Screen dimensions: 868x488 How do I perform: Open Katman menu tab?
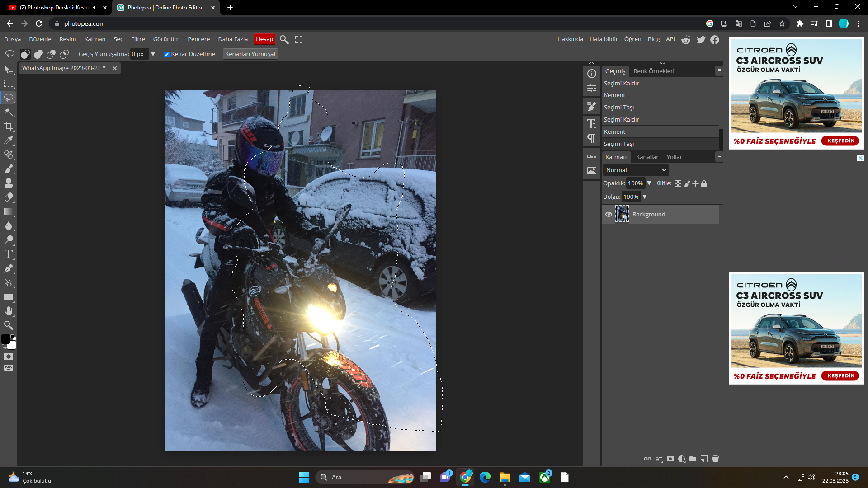tap(95, 39)
